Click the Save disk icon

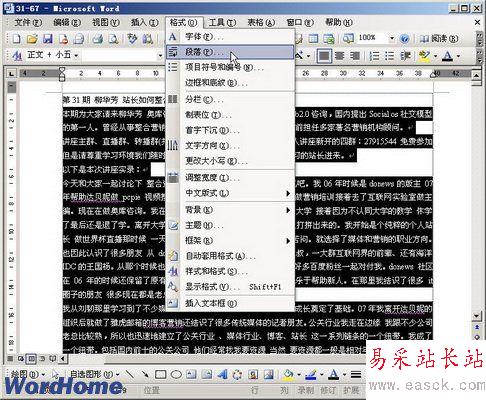coord(48,39)
